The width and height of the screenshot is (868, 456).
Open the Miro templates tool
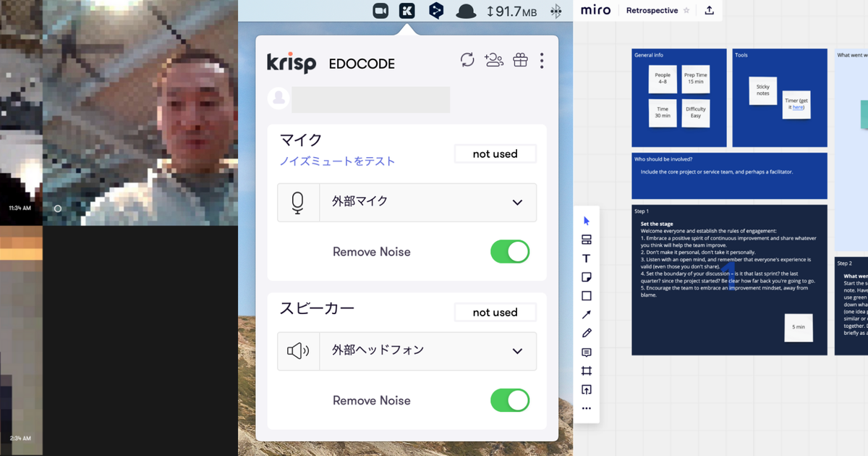point(587,240)
